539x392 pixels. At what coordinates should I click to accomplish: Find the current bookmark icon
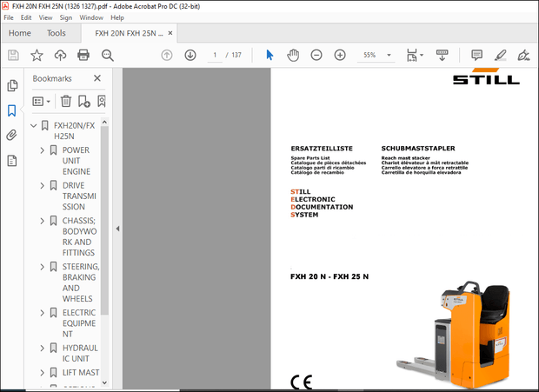pyautogui.click(x=102, y=102)
